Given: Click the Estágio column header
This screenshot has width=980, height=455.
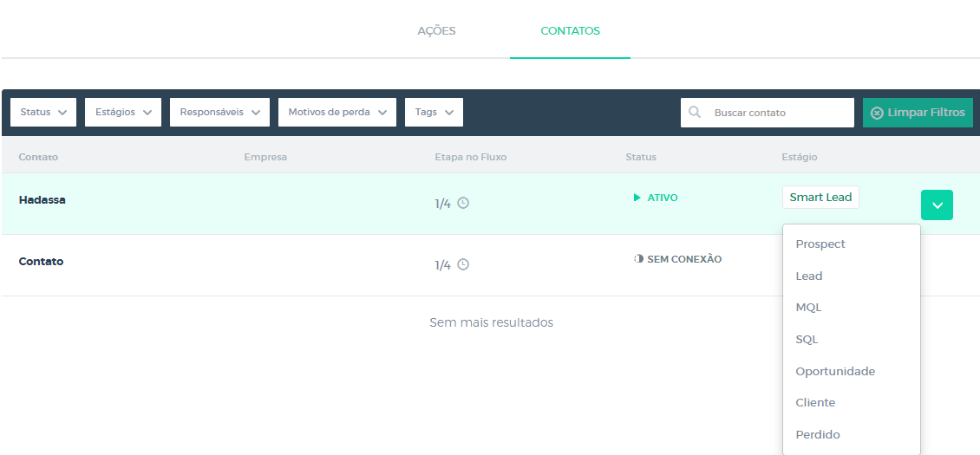Looking at the screenshot, I should pyautogui.click(x=800, y=157).
